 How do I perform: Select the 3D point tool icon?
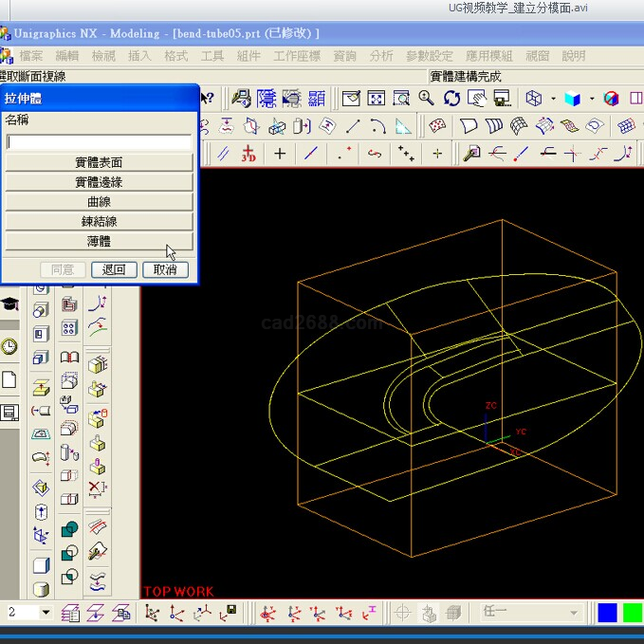pyautogui.click(x=248, y=154)
